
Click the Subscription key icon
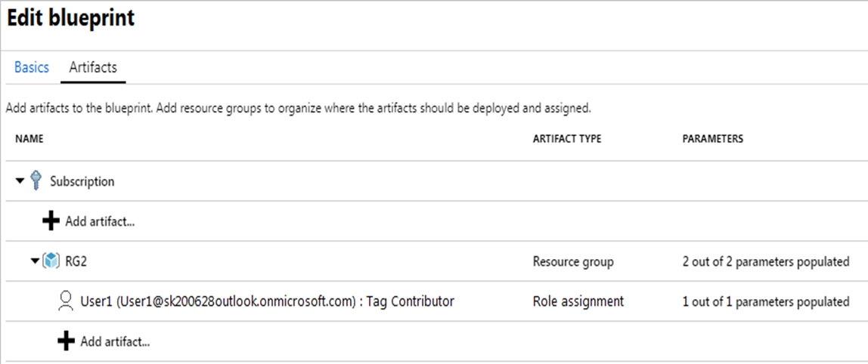pos(36,181)
